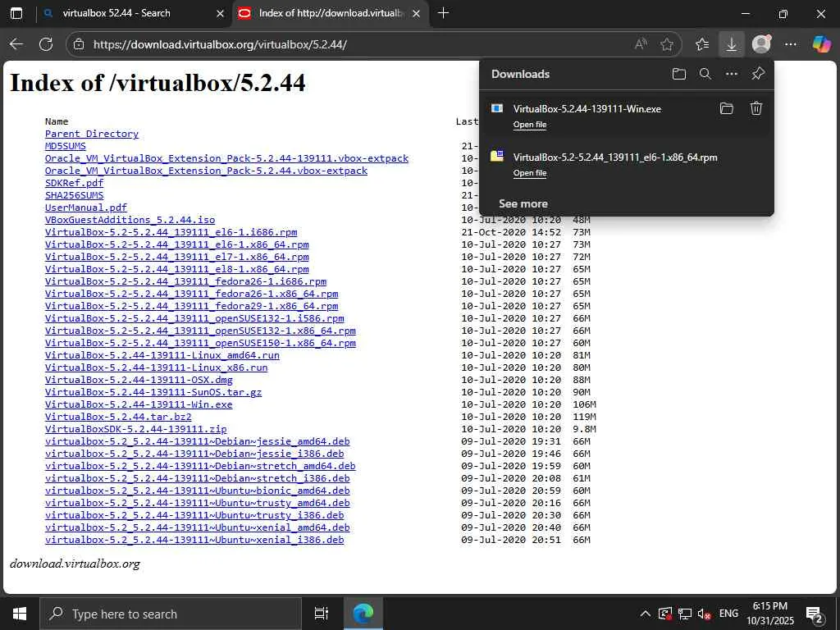Download Ubuntu~xenial_amd64.deb link
Image resolution: width=840 pixels, height=630 pixels.
point(197,528)
